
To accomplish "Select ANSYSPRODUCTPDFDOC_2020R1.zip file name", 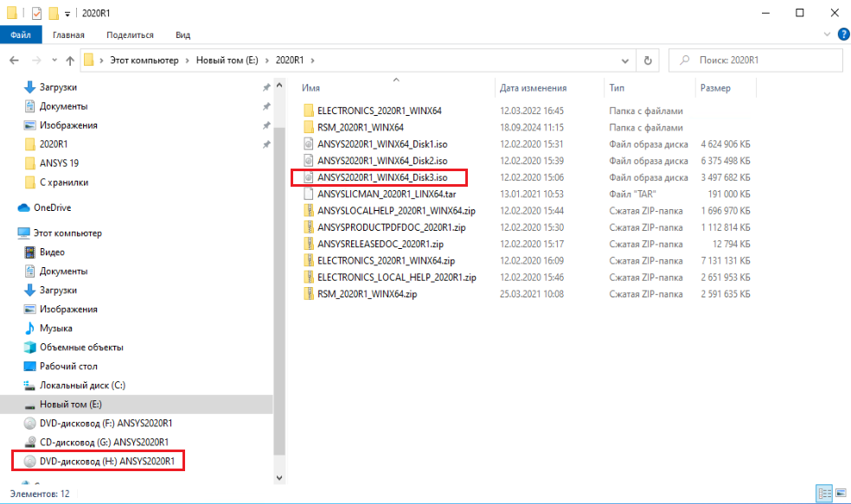I will tap(391, 227).
